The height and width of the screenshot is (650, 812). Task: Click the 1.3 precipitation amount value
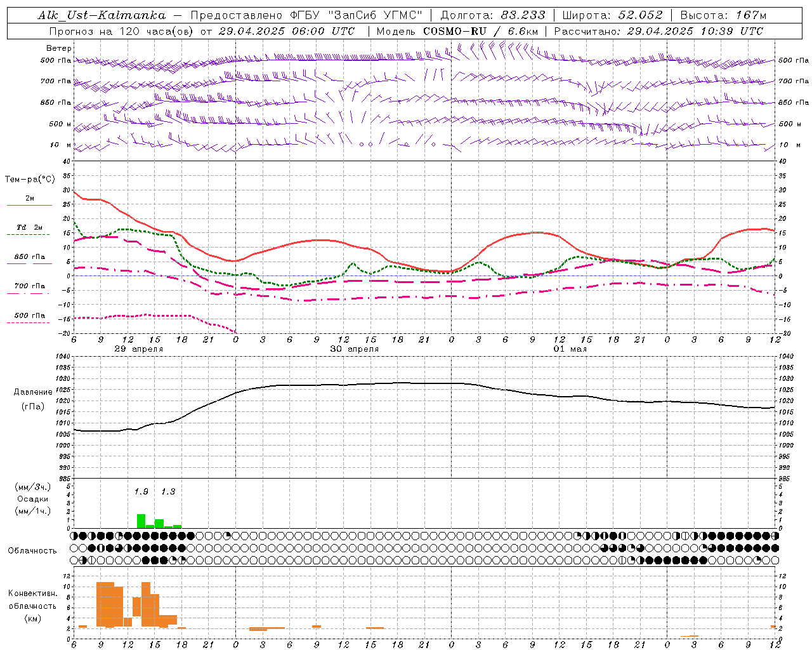(x=168, y=491)
